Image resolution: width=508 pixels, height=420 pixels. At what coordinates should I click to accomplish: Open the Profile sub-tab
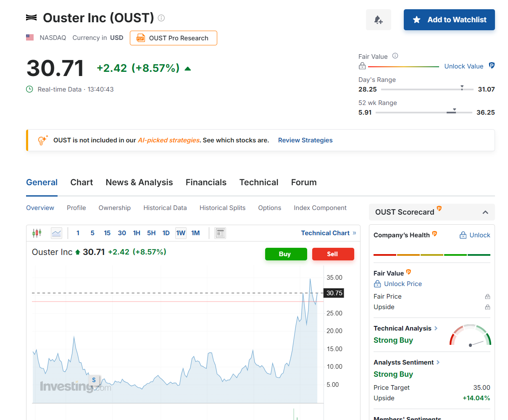point(76,208)
